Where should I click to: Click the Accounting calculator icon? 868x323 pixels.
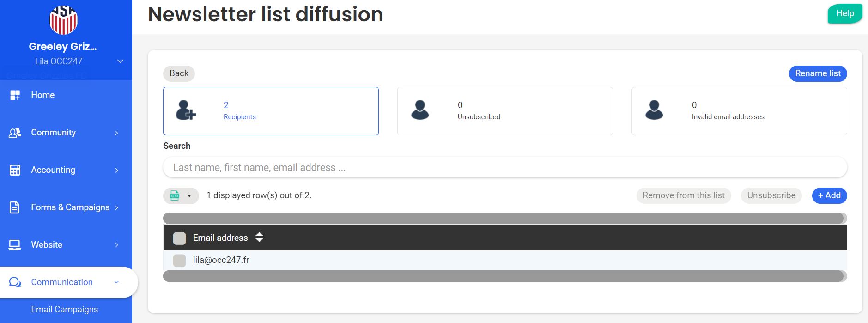pyautogui.click(x=15, y=170)
